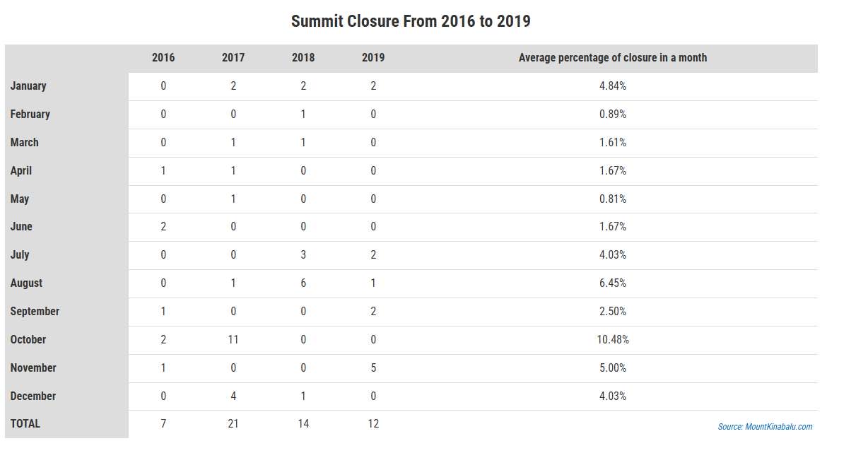
Task: Select the 2019 column header
Action: pyautogui.click(x=373, y=58)
